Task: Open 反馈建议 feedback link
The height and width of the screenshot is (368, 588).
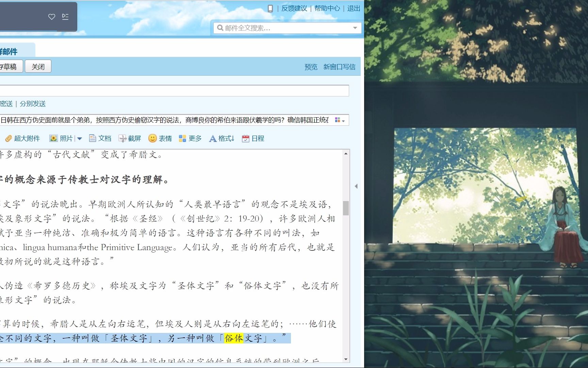Action: point(294,9)
